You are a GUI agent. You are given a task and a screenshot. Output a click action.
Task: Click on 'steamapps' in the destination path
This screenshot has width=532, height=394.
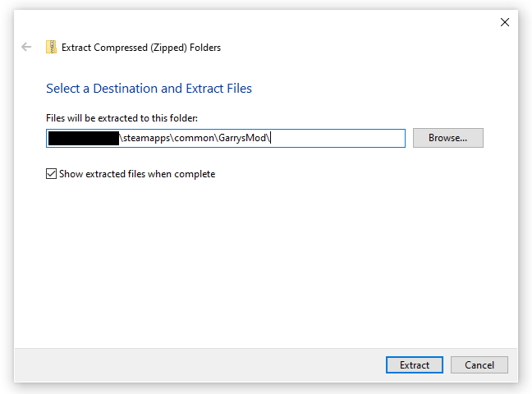pos(146,138)
